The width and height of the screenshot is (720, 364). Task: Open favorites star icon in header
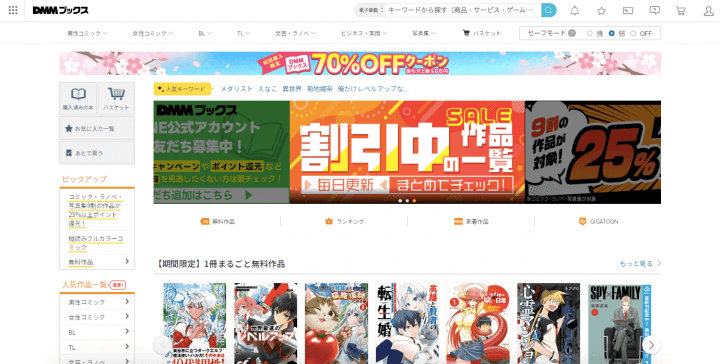tap(602, 11)
